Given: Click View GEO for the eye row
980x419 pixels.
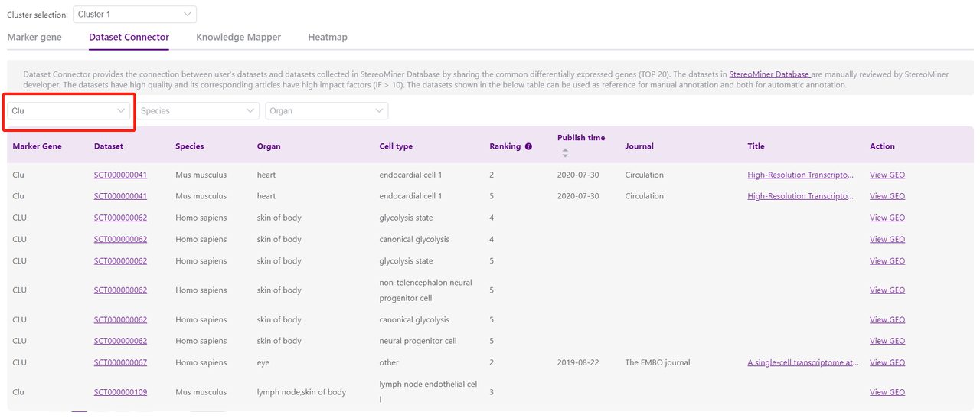Looking at the screenshot, I should coord(887,362).
